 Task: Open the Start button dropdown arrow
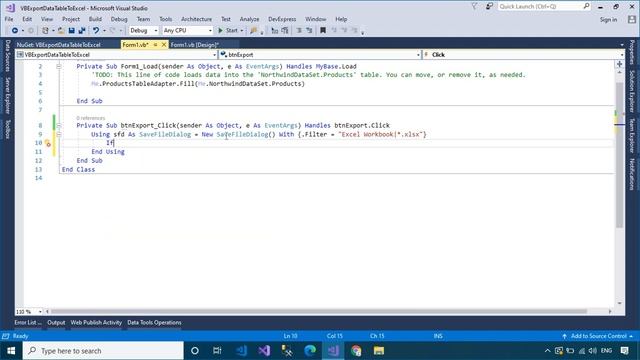242,31
